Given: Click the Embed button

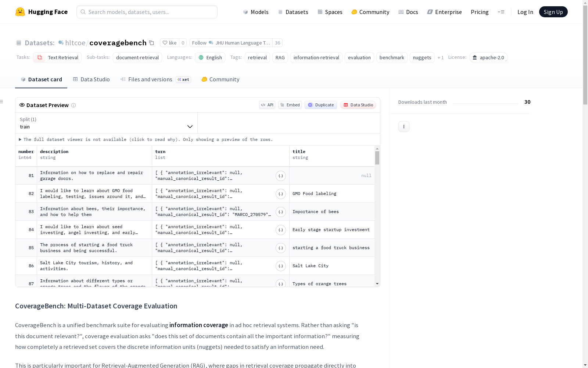Looking at the screenshot, I should pos(290,105).
